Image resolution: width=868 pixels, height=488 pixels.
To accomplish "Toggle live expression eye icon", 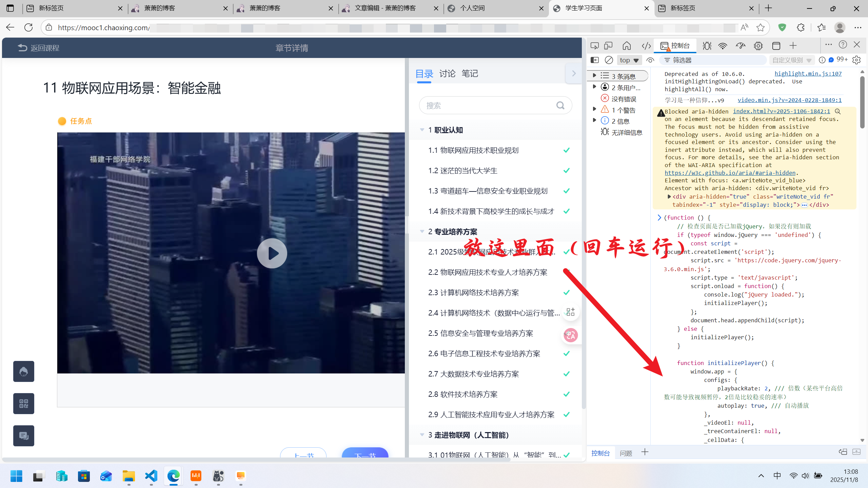I will pyautogui.click(x=650, y=60).
